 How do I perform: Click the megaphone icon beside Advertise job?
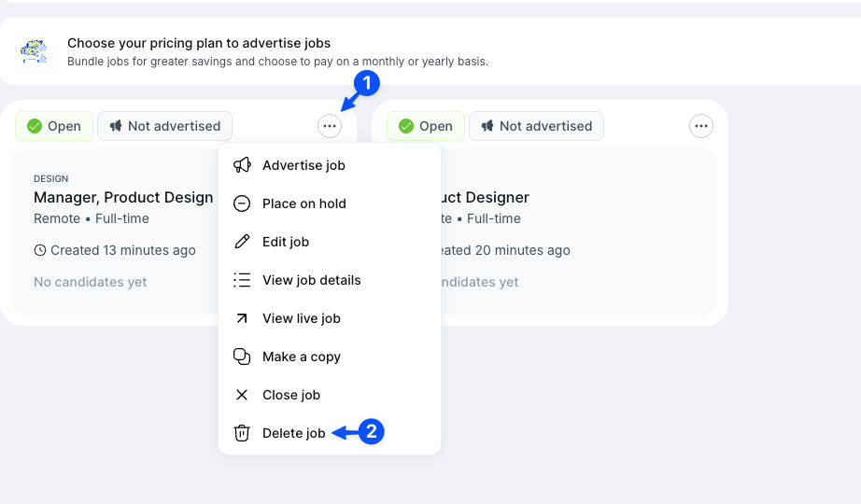tap(242, 165)
